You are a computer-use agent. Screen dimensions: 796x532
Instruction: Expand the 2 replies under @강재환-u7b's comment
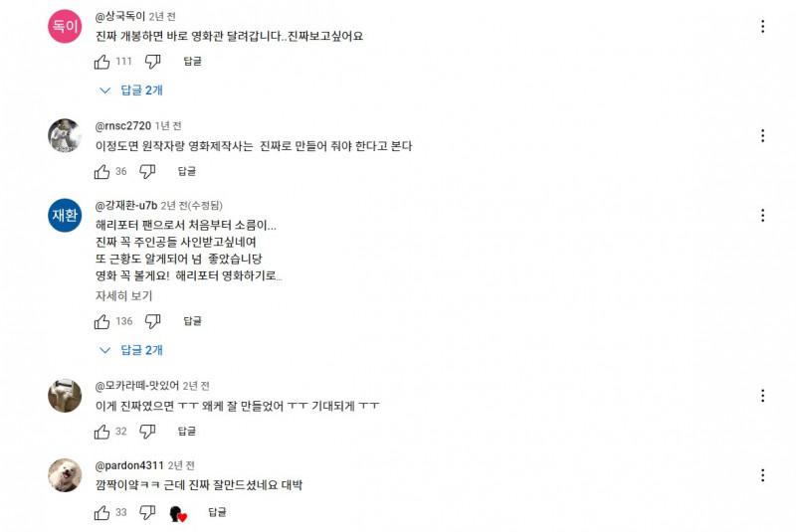133,350
